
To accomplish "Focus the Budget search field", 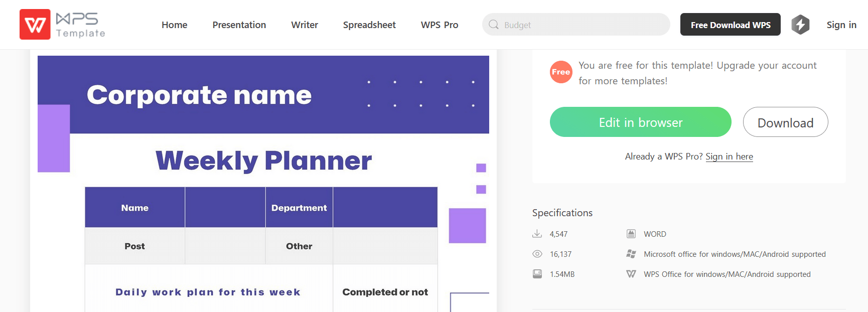I will pyautogui.click(x=582, y=25).
